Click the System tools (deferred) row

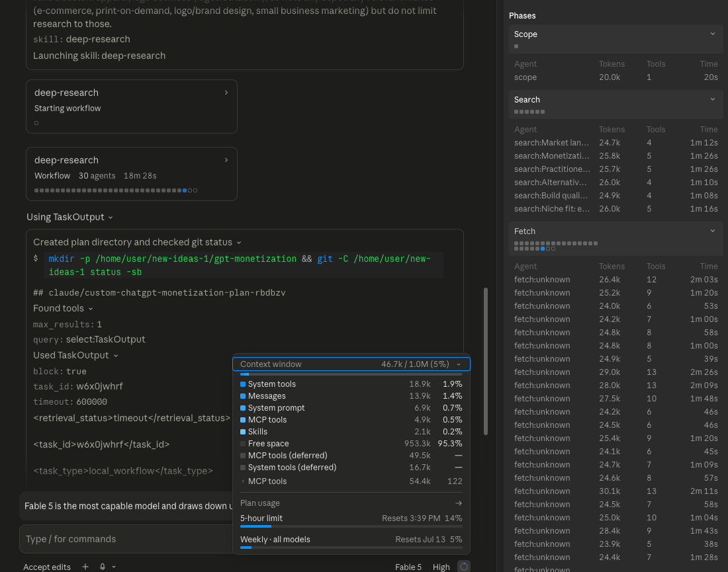(x=351, y=467)
